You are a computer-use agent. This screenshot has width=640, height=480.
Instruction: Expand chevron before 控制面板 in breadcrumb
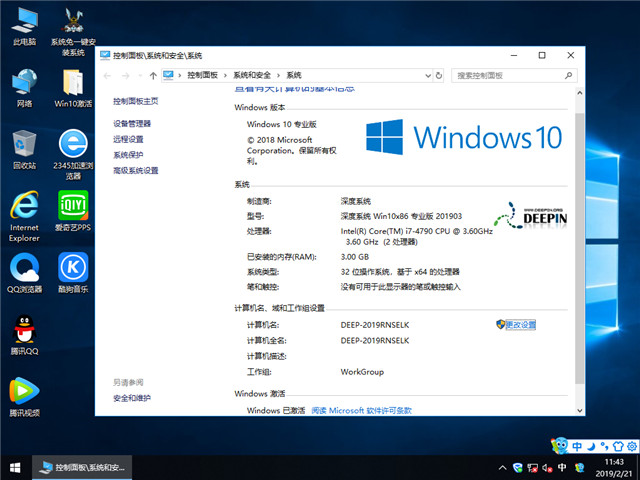[x=180, y=76]
